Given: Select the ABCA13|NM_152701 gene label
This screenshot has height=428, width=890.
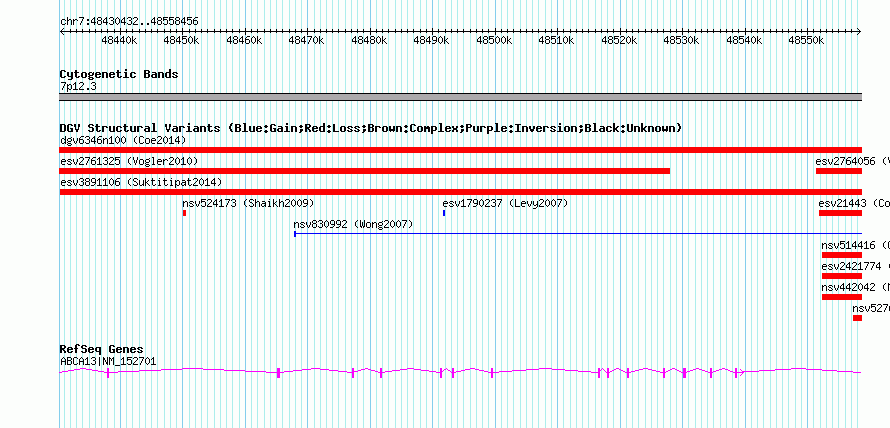Looking at the screenshot, I should [108, 361].
